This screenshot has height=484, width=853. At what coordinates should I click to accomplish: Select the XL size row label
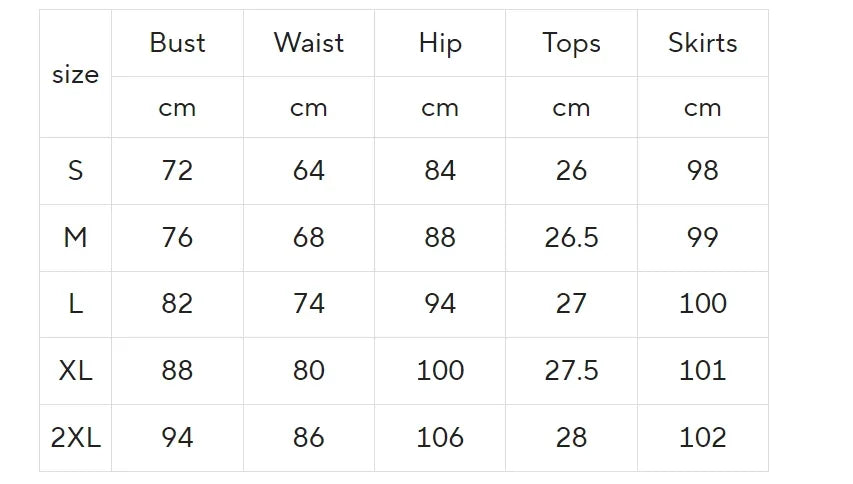(75, 371)
